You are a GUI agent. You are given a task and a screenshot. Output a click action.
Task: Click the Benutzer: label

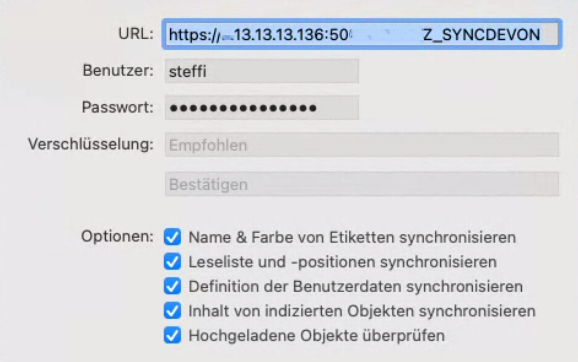click(x=118, y=70)
